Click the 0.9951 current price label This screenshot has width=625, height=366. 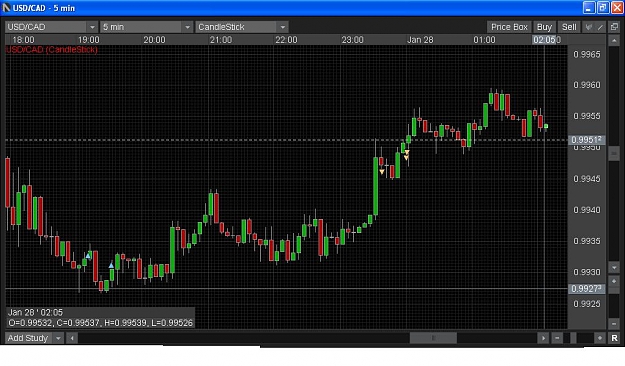click(586, 140)
